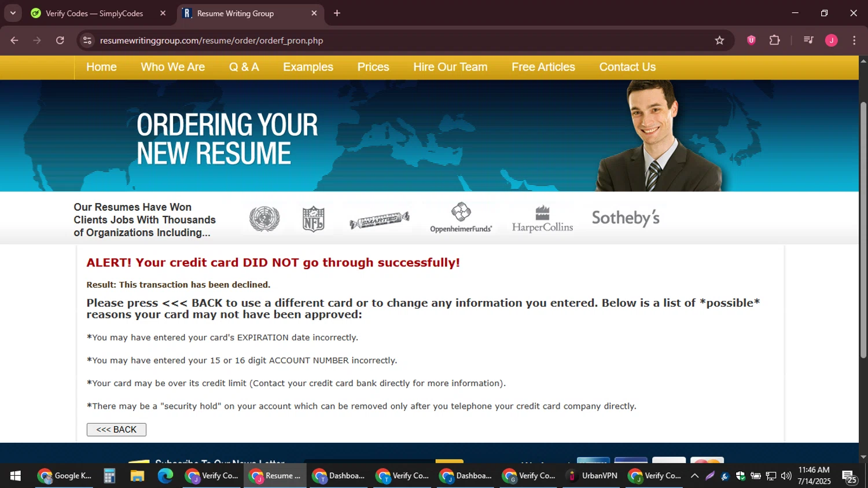Click the 'Result: This transaction has been declined.' text
Image resolution: width=868 pixels, height=488 pixels.
(x=178, y=285)
